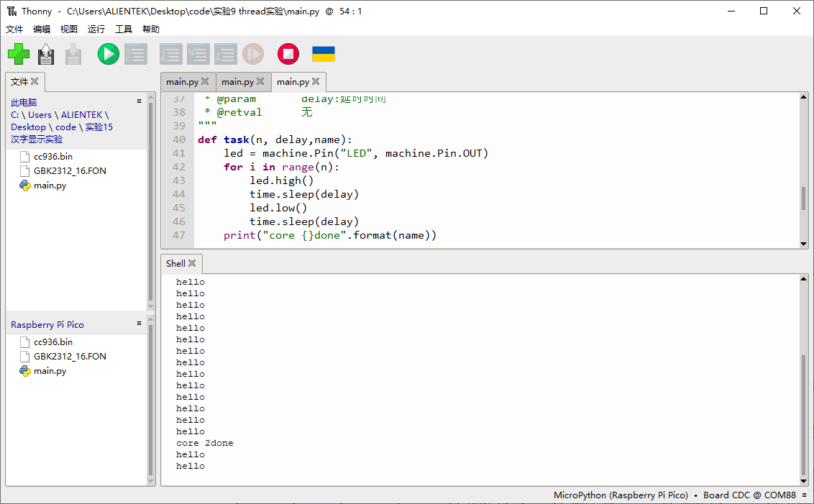814x504 pixels.
Task: Click the Thonny application icon in the title bar
Action: pyautogui.click(x=12, y=11)
